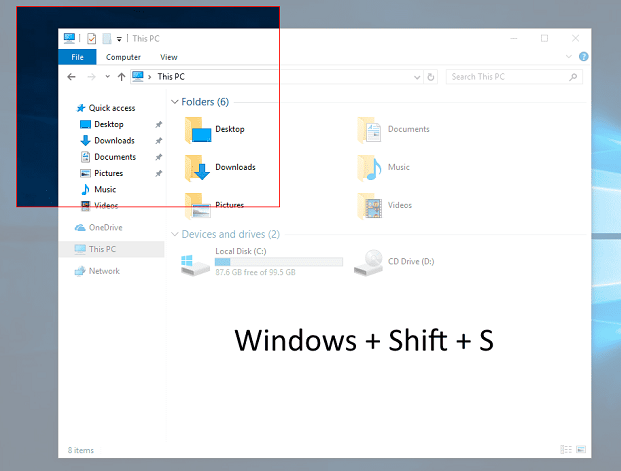Click the refresh icon beside address bar
The image size is (621, 471).
[431, 76]
